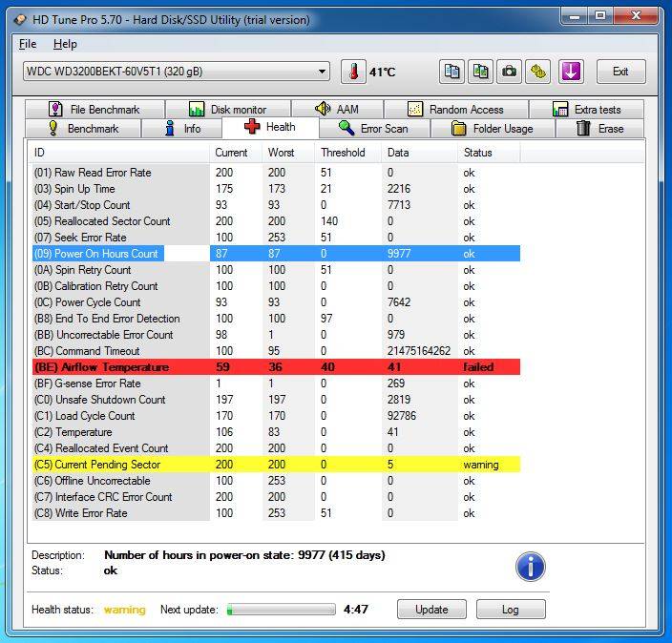672x643 pixels.
Task: Click the Disk monitor chart icon
Action: [197, 110]
